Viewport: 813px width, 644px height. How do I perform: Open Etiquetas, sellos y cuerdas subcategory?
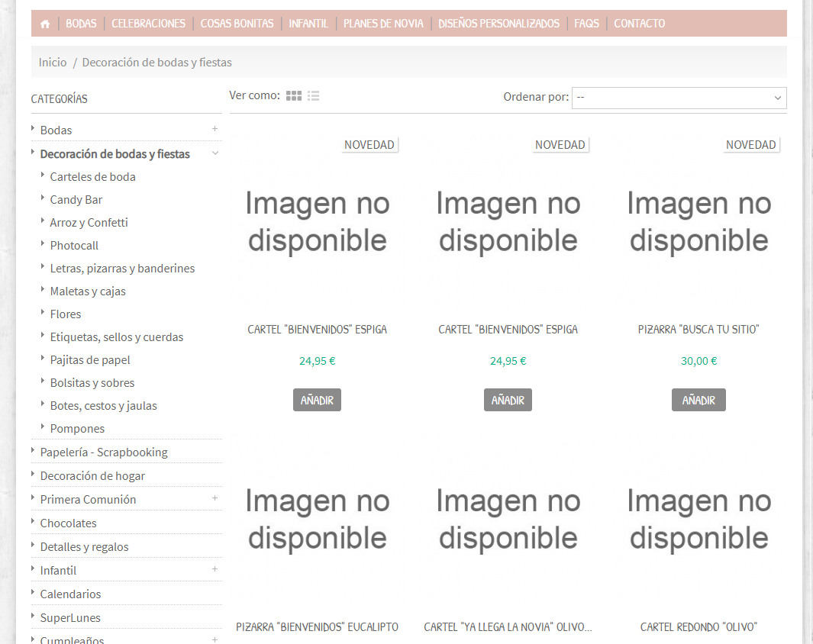117,336
